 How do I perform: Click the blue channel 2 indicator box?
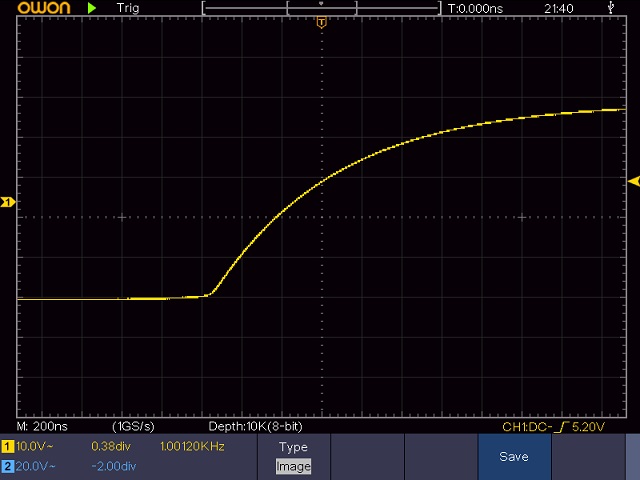pos(7,466)
